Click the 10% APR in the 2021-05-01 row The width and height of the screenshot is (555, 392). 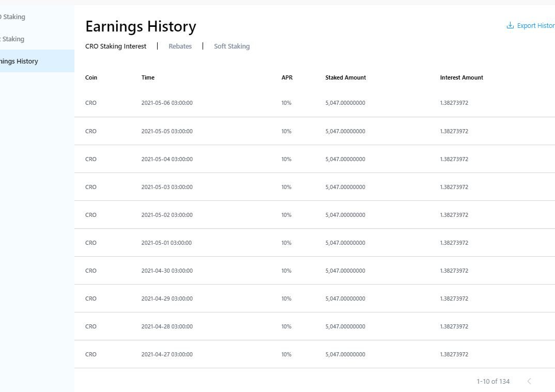[286, 243]
